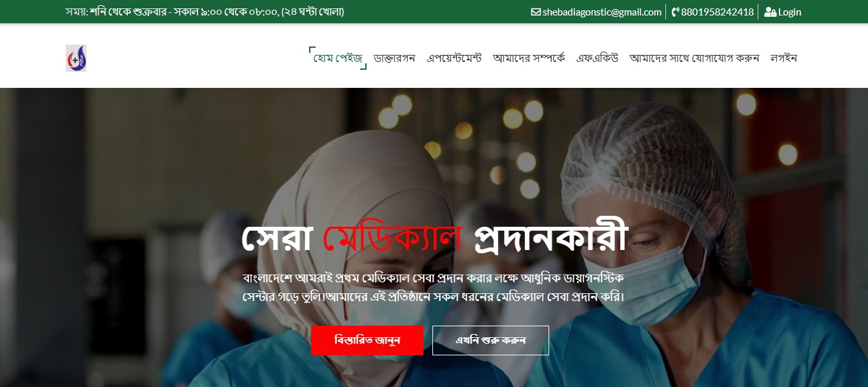The height and width of the screenshot is (387, 868).
Task: Open আমাদের সম্পর্কে page from the menu
Action: click(x=529, y=58)
